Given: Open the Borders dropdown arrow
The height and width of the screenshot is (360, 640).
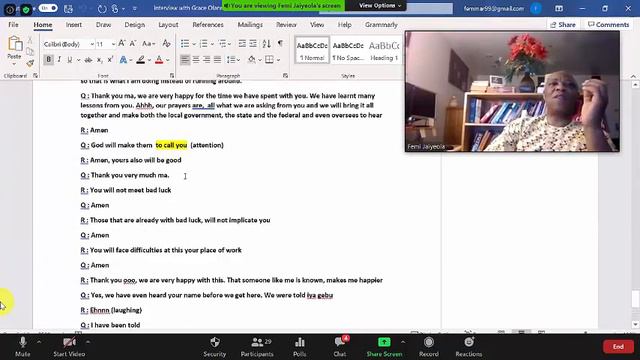Looking at the screenshot, I should point(278,60).
